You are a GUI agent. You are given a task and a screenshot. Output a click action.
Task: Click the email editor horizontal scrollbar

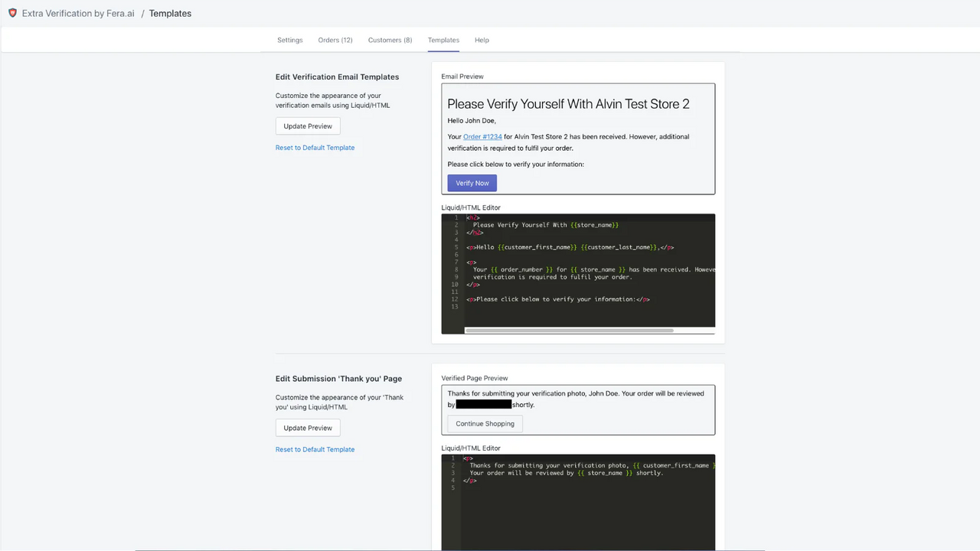point(569,331)
